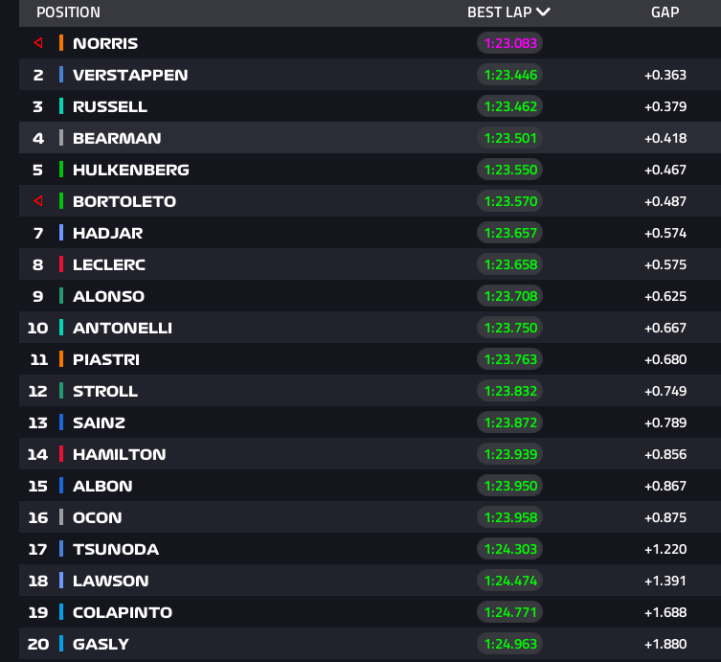The width and height of the screenshot is (721, 662).
Task: Select the Russell row
Action: pos(370,106)
